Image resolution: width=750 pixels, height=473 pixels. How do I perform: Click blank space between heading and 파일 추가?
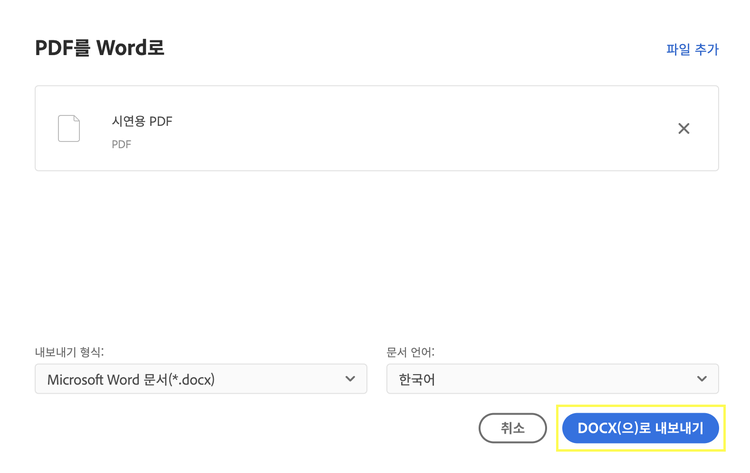coord(400,48)
